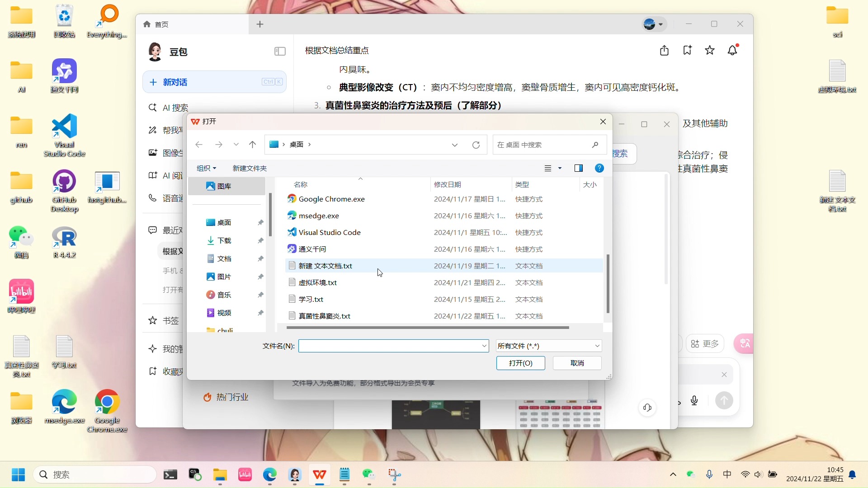Launch WPS from the taskbar
The height and width of the screenshot is (488, 868).
pyautogui.click(x=320, y=475)
